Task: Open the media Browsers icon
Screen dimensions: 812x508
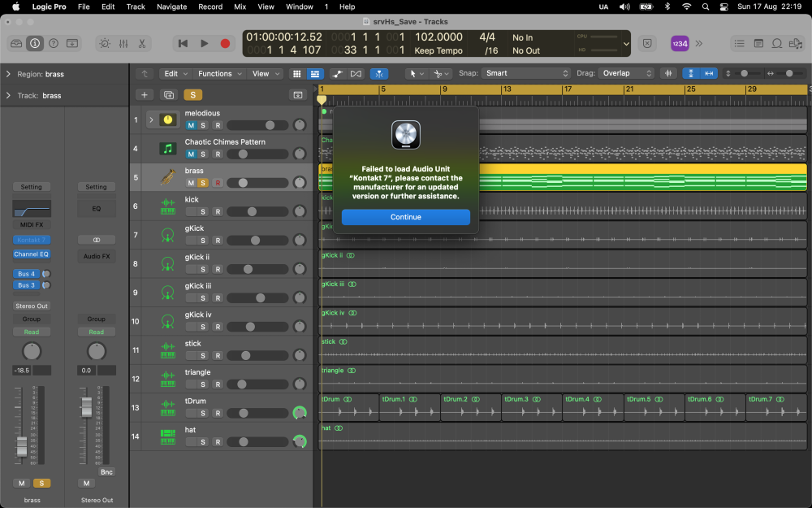Action: tap(796, 44)
